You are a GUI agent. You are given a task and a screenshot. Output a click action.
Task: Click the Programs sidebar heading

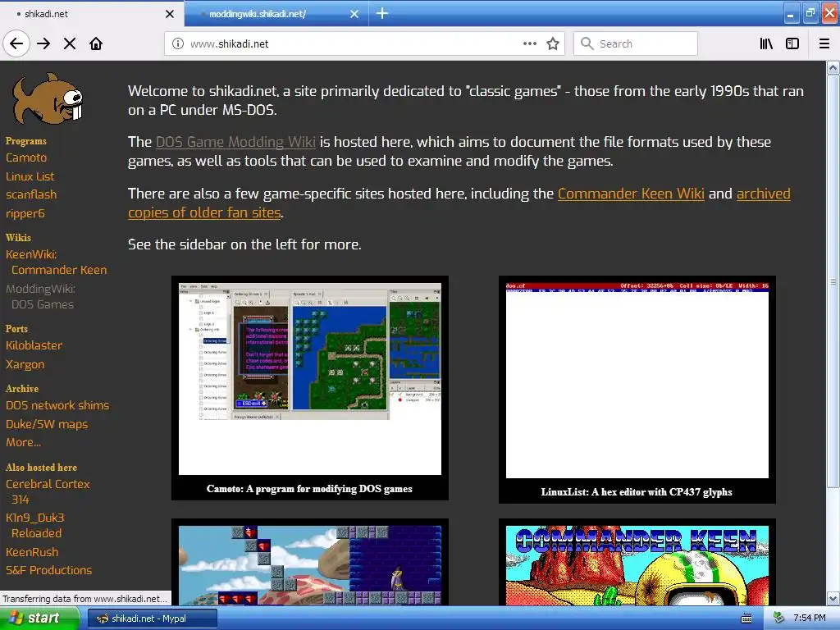25,141
